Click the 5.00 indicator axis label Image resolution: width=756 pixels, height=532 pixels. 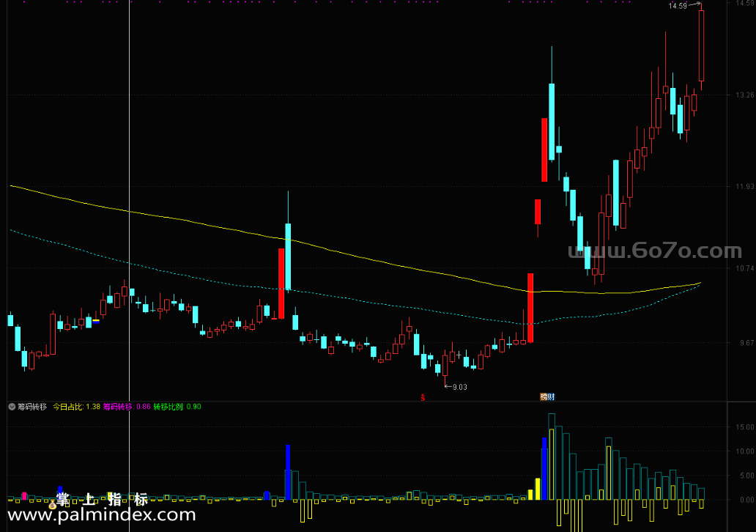click(x=746, y=476)
